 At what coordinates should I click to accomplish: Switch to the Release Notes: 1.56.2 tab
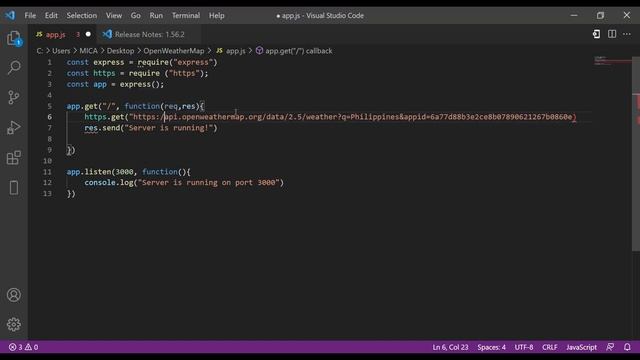point(149,34)
